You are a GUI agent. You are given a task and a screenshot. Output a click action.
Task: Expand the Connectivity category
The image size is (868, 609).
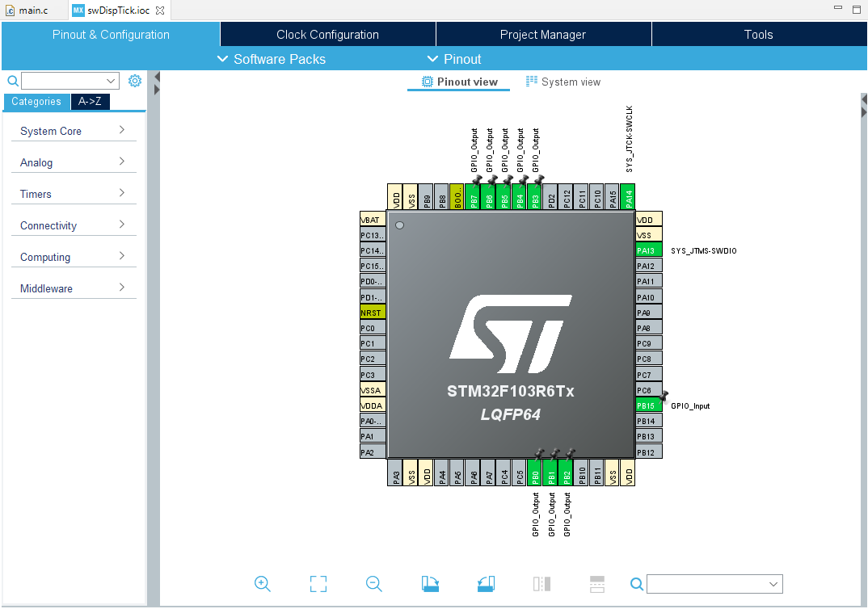tap(74, 225)
